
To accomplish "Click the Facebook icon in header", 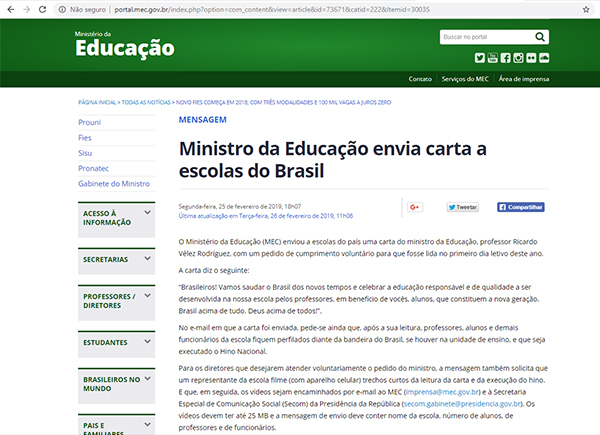I will point(506,58).
